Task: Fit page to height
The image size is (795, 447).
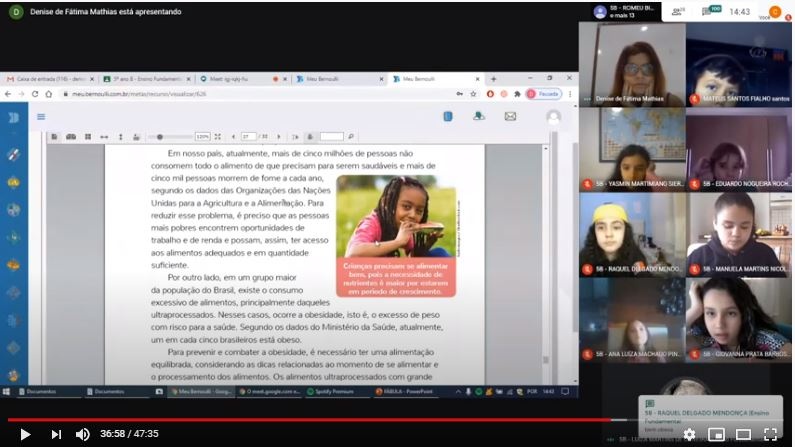Action: [x=120, y=137]
